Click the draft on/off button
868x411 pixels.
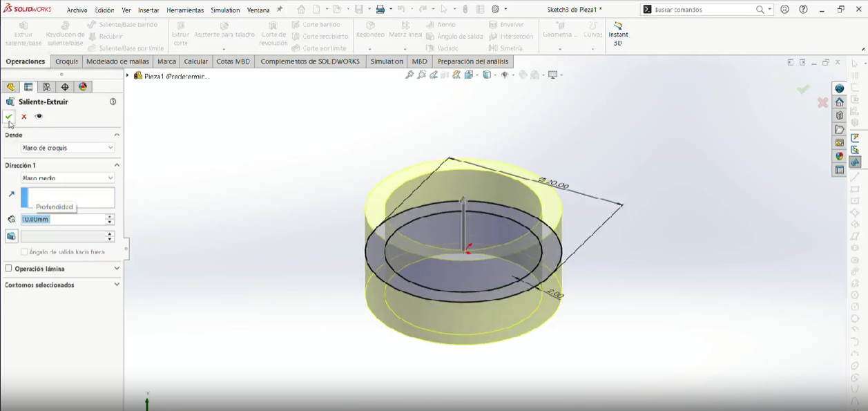[x=11, y=236]
